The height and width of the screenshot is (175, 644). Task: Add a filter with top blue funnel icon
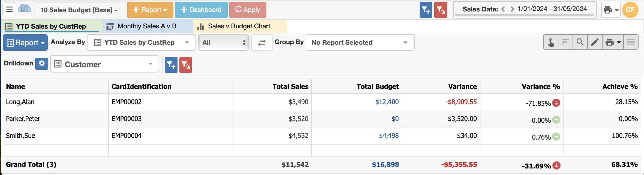(x=426, y=10)
